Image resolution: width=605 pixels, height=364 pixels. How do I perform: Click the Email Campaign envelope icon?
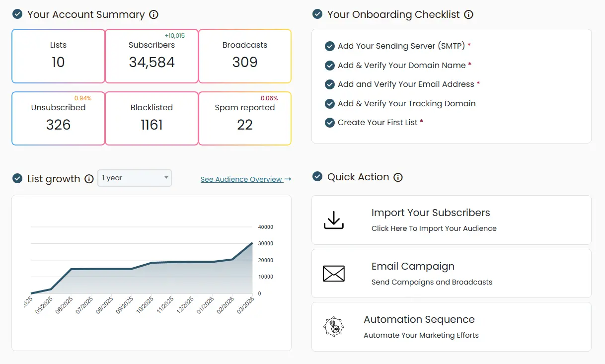coord(334,274)
